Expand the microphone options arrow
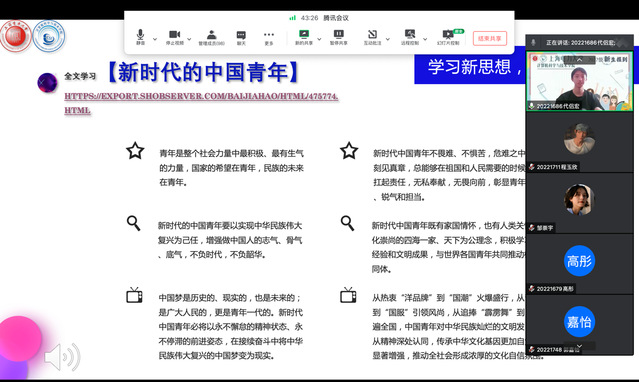639x382 pixels. 155,39
